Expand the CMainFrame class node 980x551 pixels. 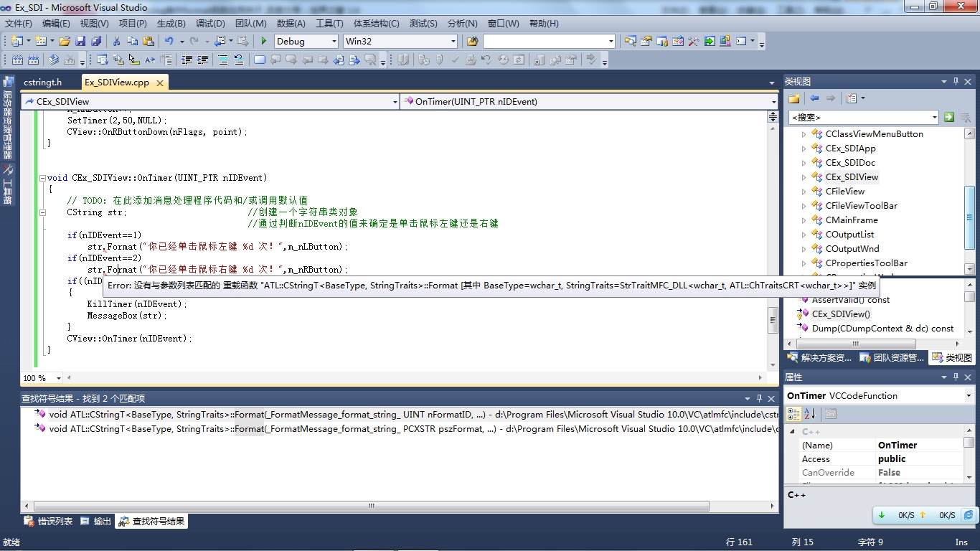pos(804,220)
